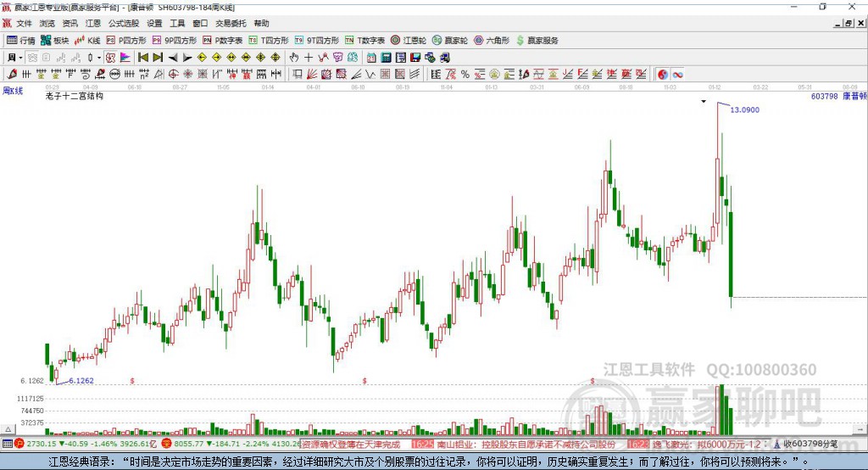
Task: Click the inner window restore button
Action: [x=849, y=23]
